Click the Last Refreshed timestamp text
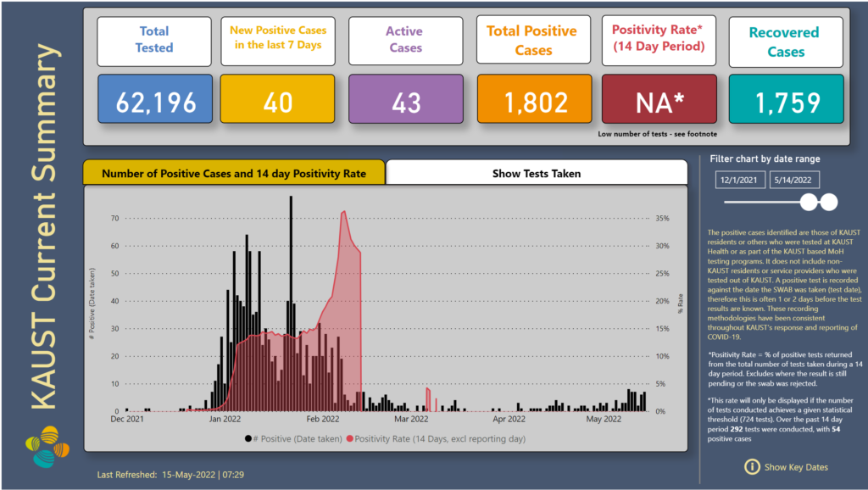 (177, 475)
